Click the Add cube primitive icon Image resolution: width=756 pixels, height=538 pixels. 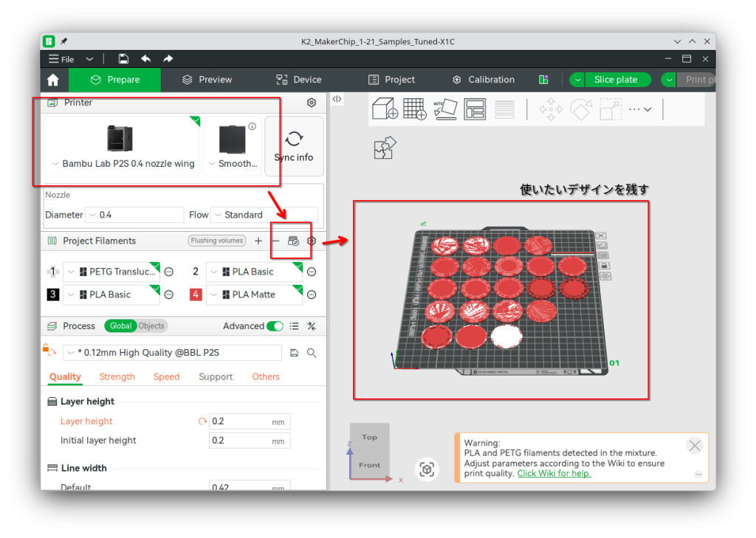point(385,109)
